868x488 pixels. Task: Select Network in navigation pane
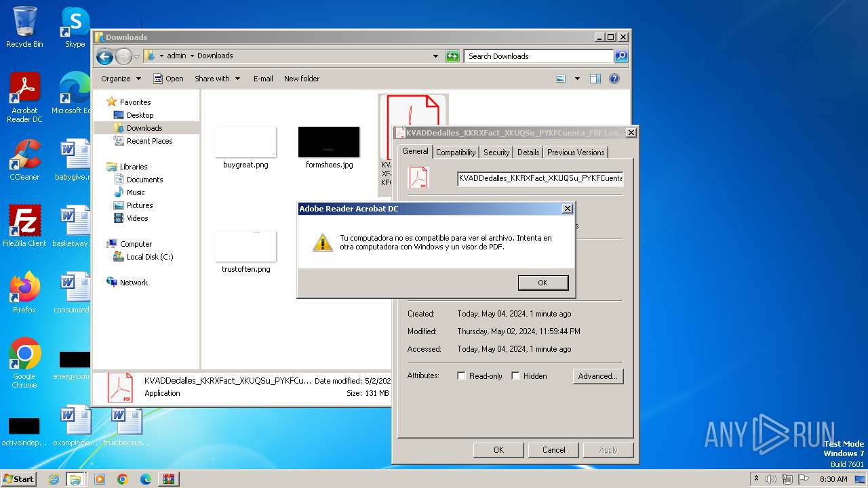click(x=134, y=283)
